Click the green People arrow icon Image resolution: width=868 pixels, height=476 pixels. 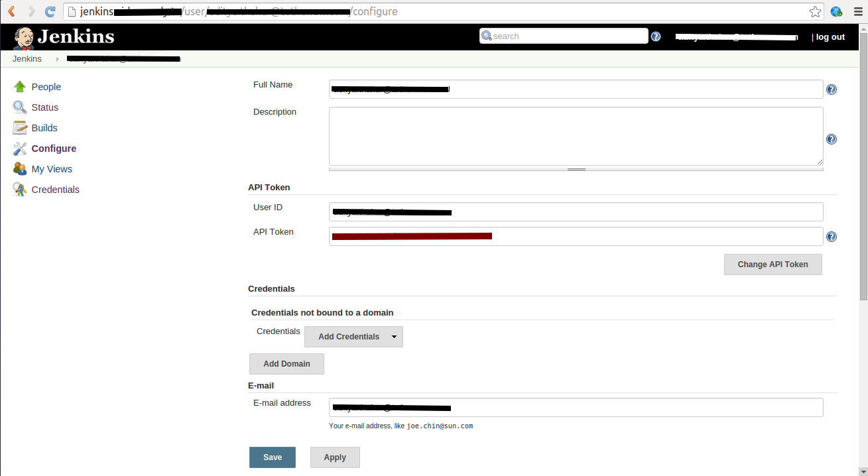(x=20, y=87)
